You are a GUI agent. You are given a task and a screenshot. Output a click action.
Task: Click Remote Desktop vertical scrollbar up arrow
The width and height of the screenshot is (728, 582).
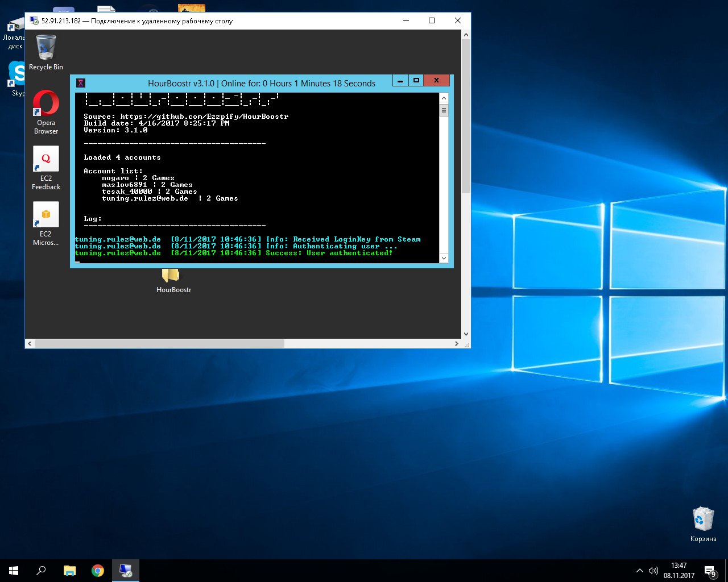click(x=466, y=35)
